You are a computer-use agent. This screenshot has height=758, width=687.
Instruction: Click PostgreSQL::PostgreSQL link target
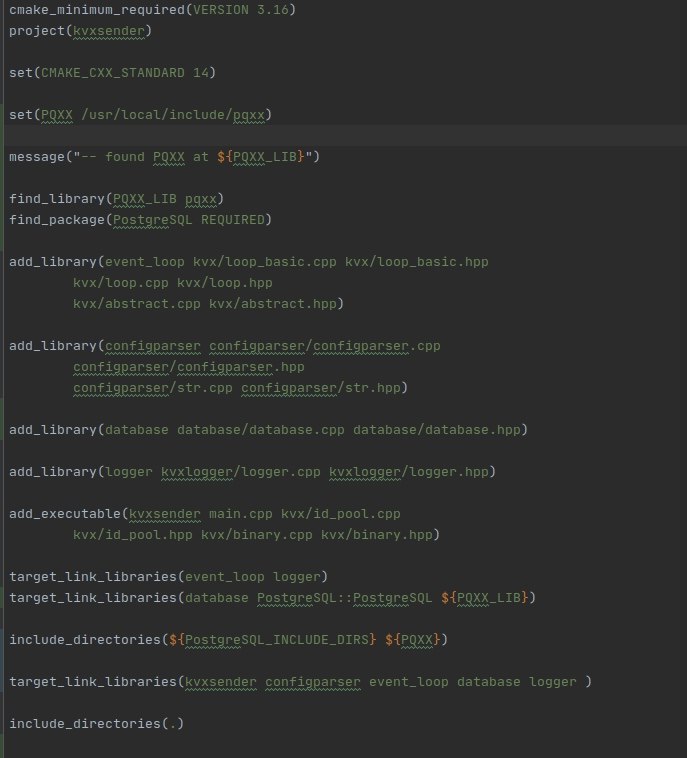click(345, 598)
